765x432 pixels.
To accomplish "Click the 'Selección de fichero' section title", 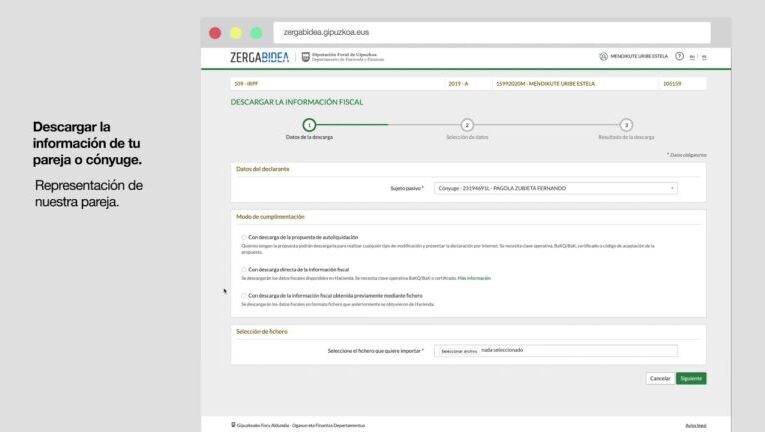I will pos(262,331).
